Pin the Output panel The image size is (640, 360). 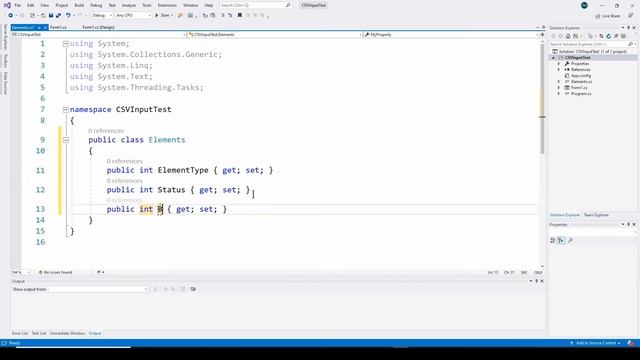coord(537,281)
